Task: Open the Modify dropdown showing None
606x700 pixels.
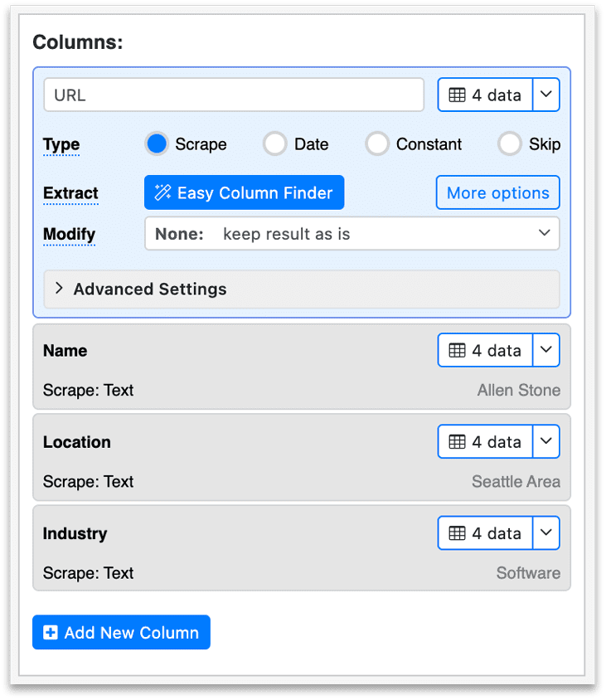Action: pos(351,234)
